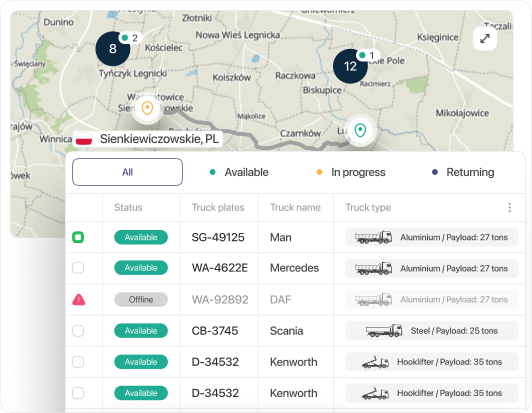Click the Scania steel truck icon
This screenshot has width=532, height=413.
(x=384, y=331)
